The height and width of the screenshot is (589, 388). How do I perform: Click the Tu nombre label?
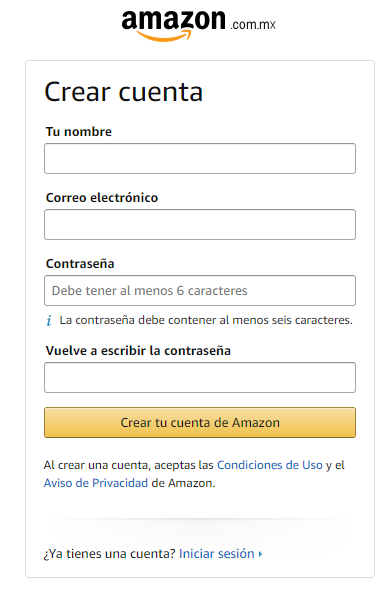pyautogui.click(x=79, y=132)
